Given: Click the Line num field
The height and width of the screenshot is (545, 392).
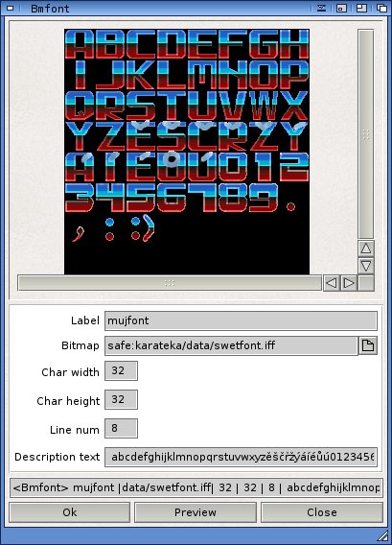Looking at the screenshot, I should (x=121, y=428).
